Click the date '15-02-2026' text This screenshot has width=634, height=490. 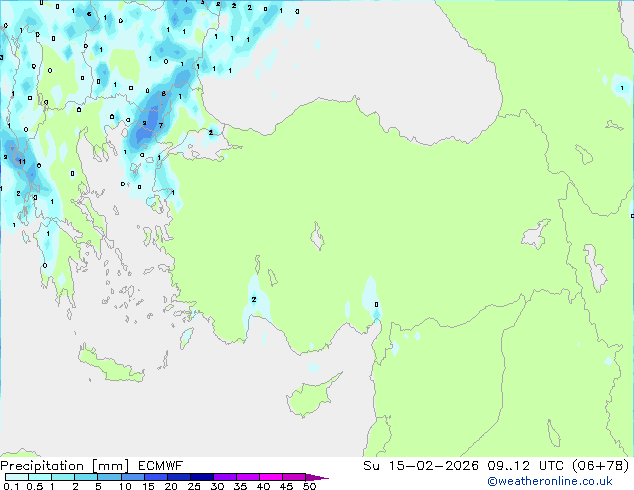pyautogui.click(x=433, y=466)
